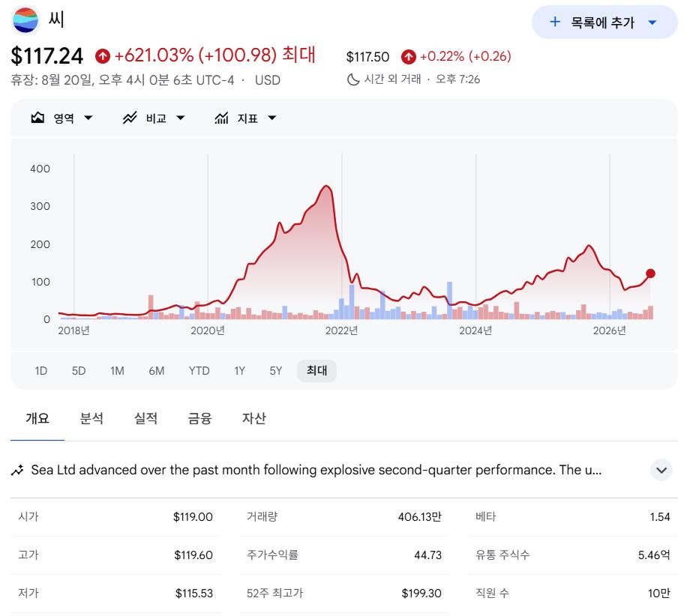Viewport: 690px width, 616px height.
Task: Select the 1M time range
Action: [117, 371]
